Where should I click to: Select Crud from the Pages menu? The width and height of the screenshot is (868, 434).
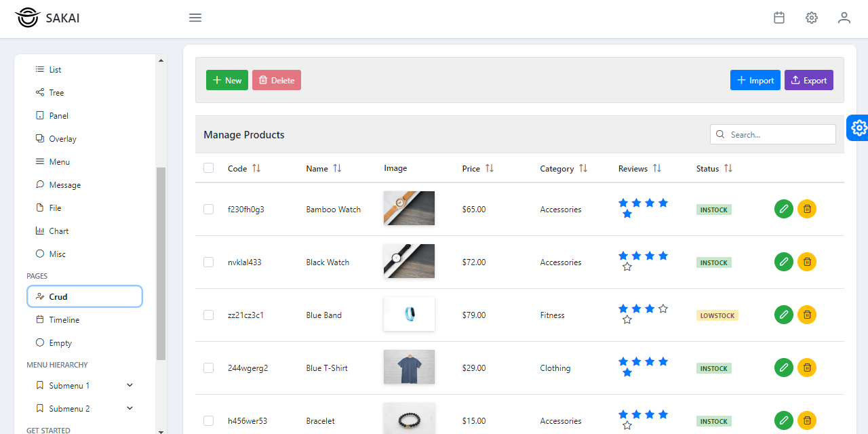pyautogui.click(x=57, y=296)
